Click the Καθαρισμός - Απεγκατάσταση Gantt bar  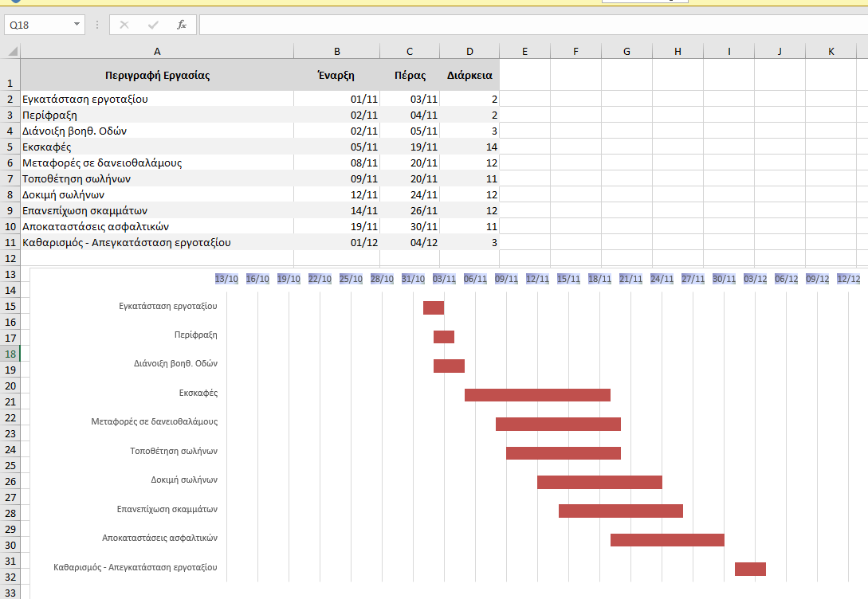point(751,570)
